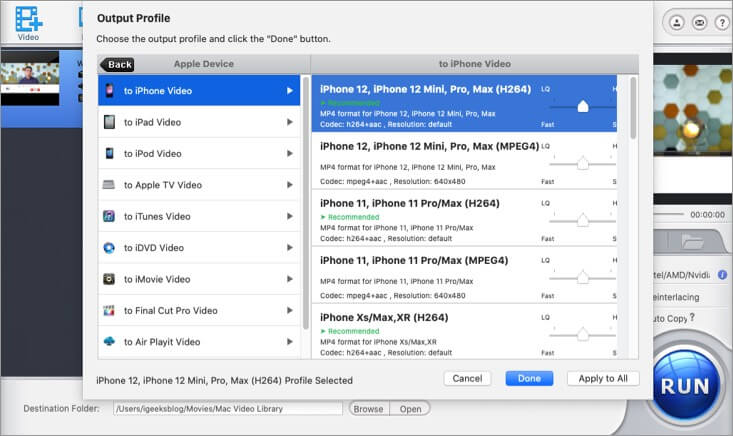The width and height of the screenshot is (733, 436).
Task: Click the question mark beside Auto Copy
Action: pos(692,317)
